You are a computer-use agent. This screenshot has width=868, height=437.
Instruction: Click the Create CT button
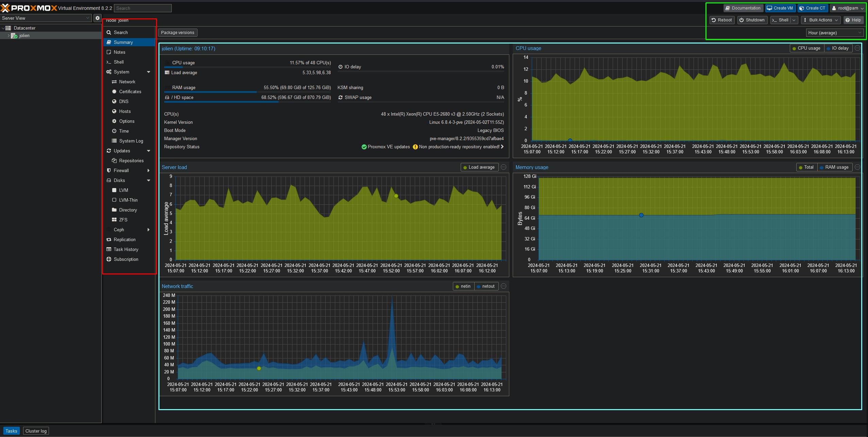(x=813, y=8)
